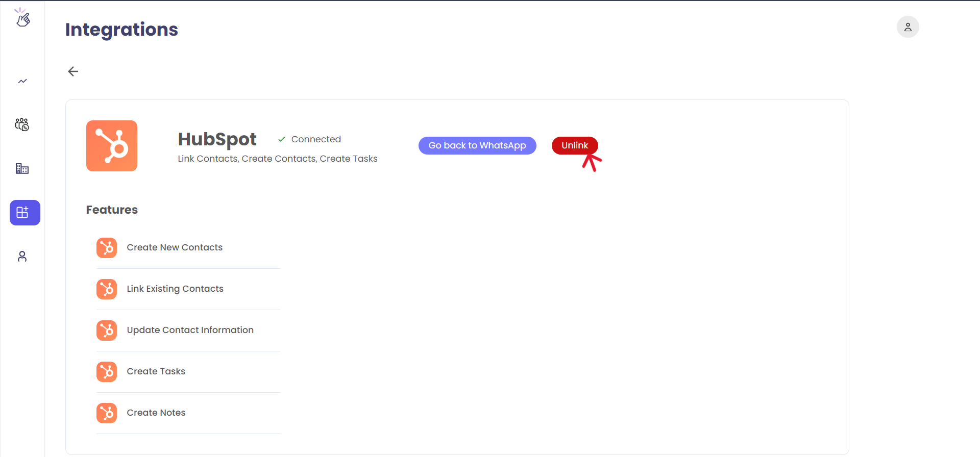This screenshot has height=457, width=980.
Task: Open the team contacts icon in sidebar
Action: [x=22, y=124]
